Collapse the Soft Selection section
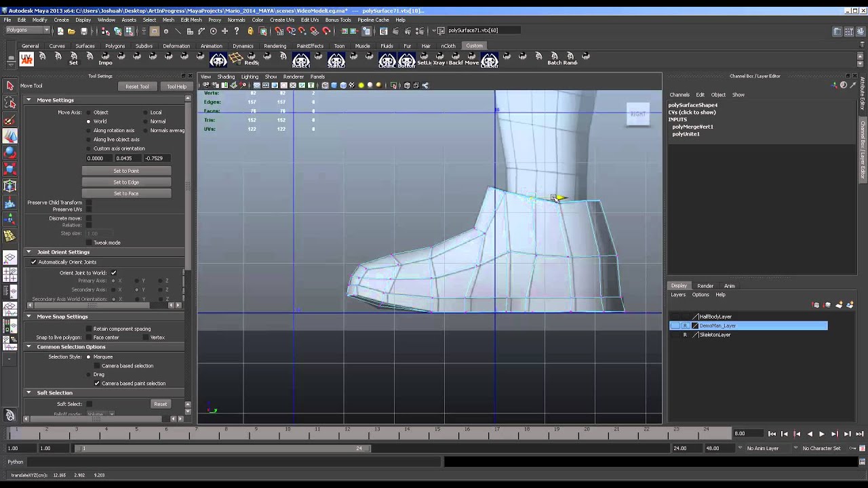The width and height of the screenshot is (868, 488). point(29,393)
